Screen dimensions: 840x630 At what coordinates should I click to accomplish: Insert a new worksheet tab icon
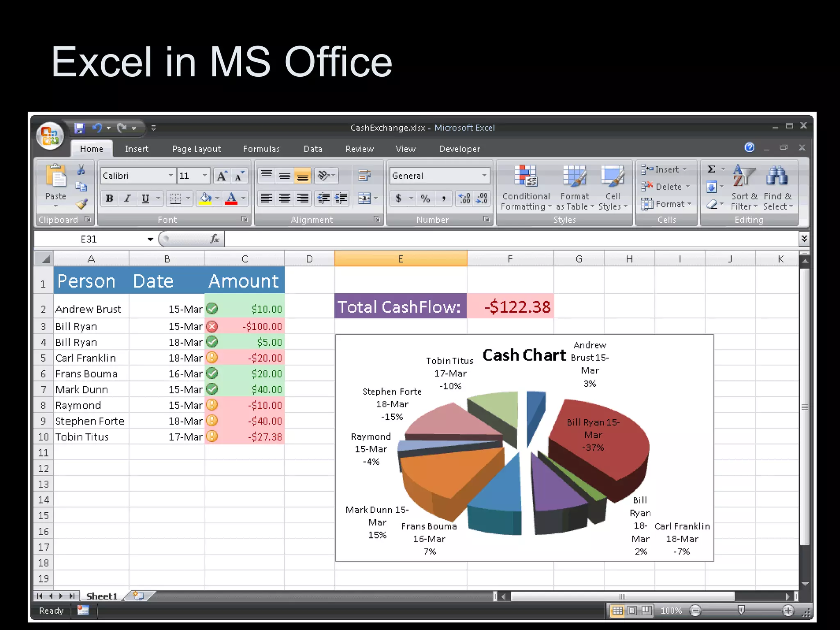139,596
